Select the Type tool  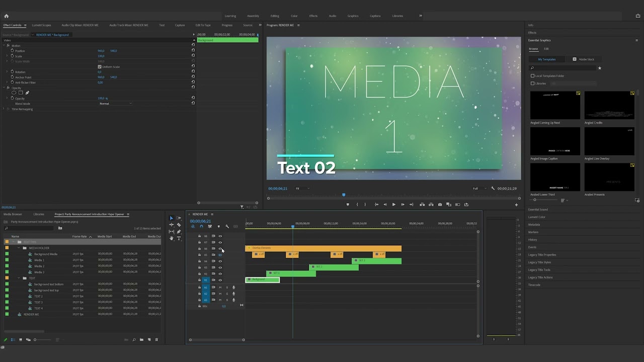pos(179,238)
